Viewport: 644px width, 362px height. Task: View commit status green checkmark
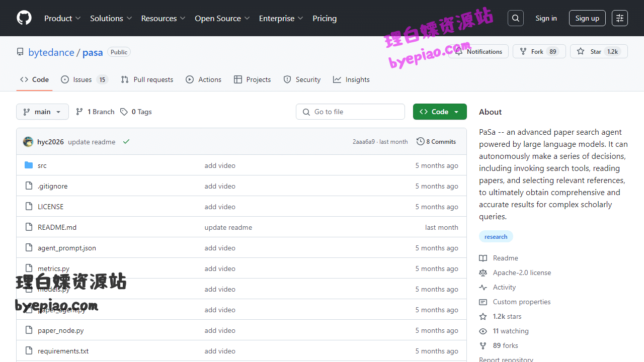126,142
